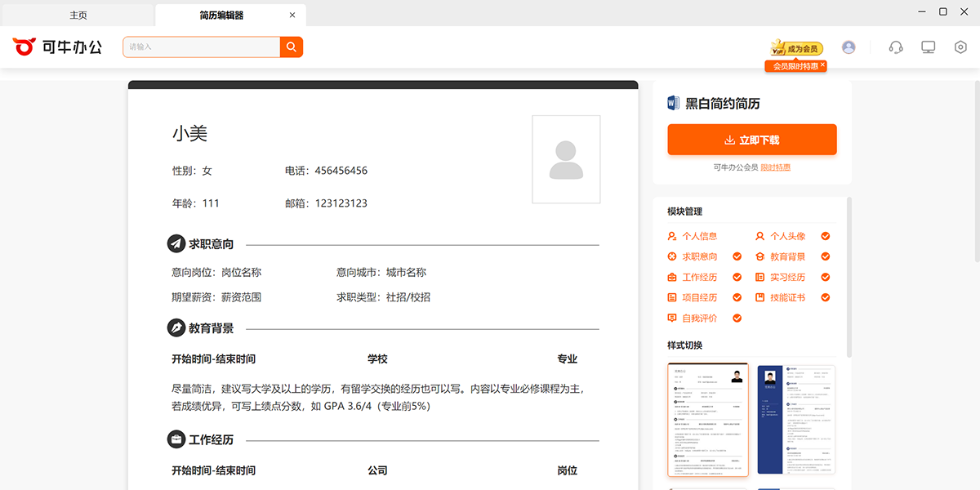Click the 年龄：111 field

[x=196, y=203]
